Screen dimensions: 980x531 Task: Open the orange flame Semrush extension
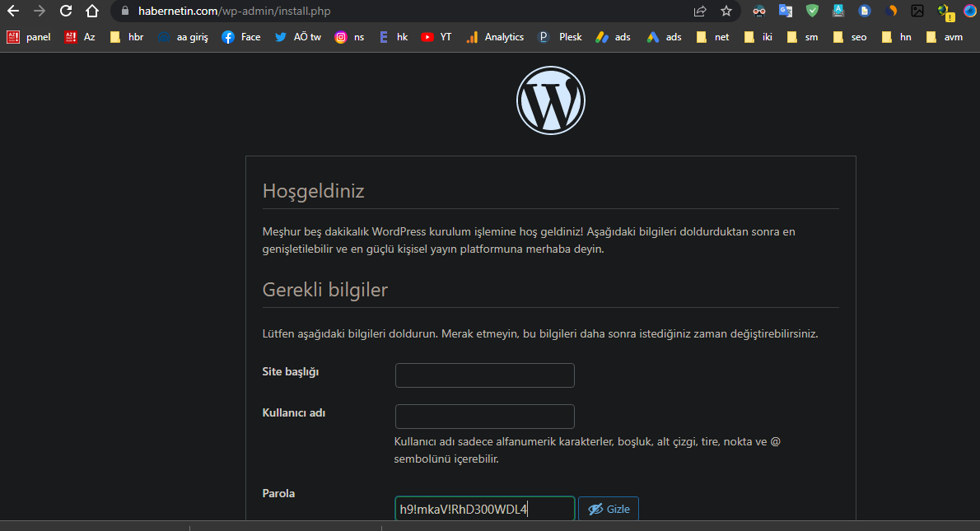(x=891, y=11)
